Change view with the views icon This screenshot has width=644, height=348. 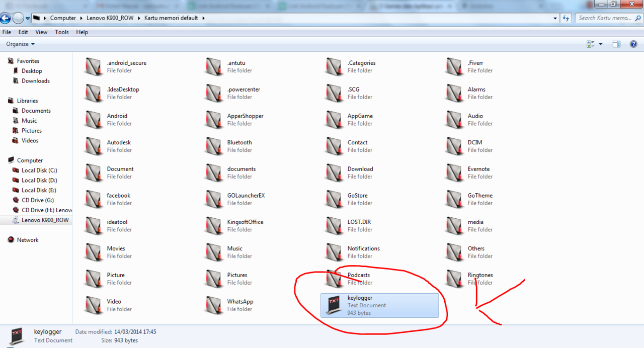[x=591, y=44]
